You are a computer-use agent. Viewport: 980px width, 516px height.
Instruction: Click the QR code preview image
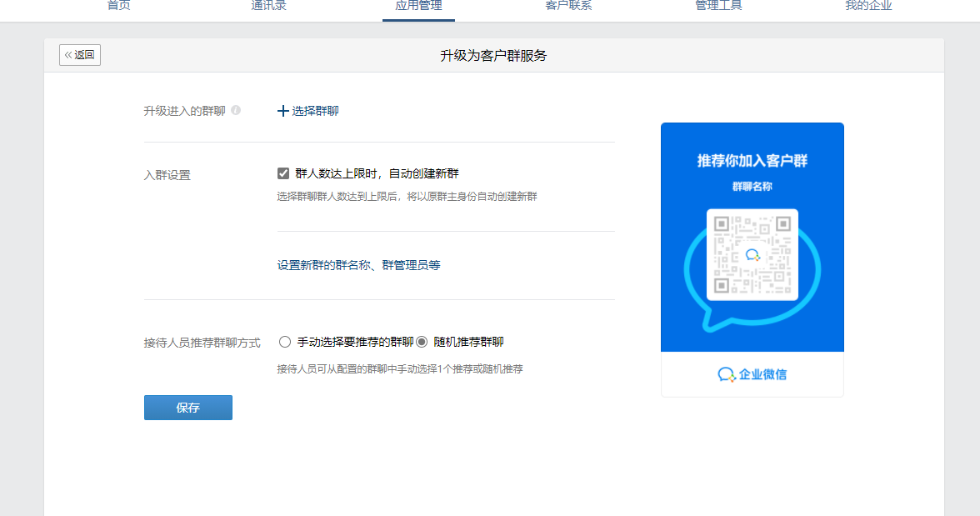tap(752, 254)
